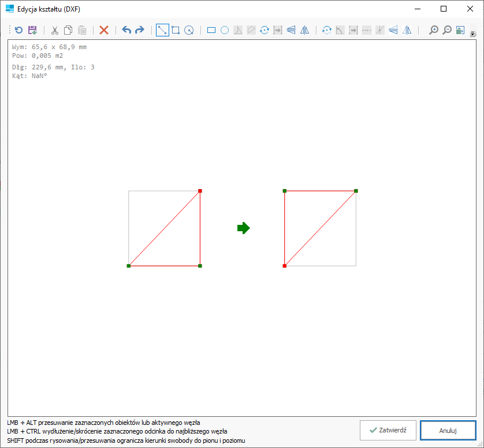This screenshot has width=484, height=448.
Task: Click the 'LMB + ALT przesuwanie' hint line
Action: [x=103, y=423]
